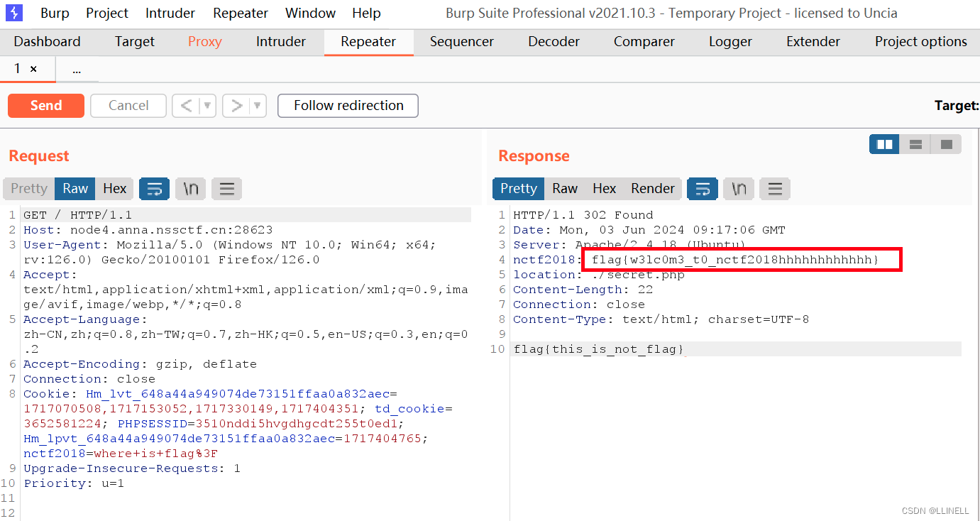Switch to the Extender tab

(x=813, y=41)
